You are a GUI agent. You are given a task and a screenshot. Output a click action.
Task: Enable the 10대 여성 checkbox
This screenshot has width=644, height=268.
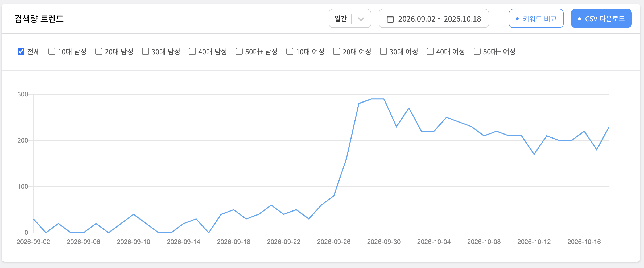[x=290, y=51]
